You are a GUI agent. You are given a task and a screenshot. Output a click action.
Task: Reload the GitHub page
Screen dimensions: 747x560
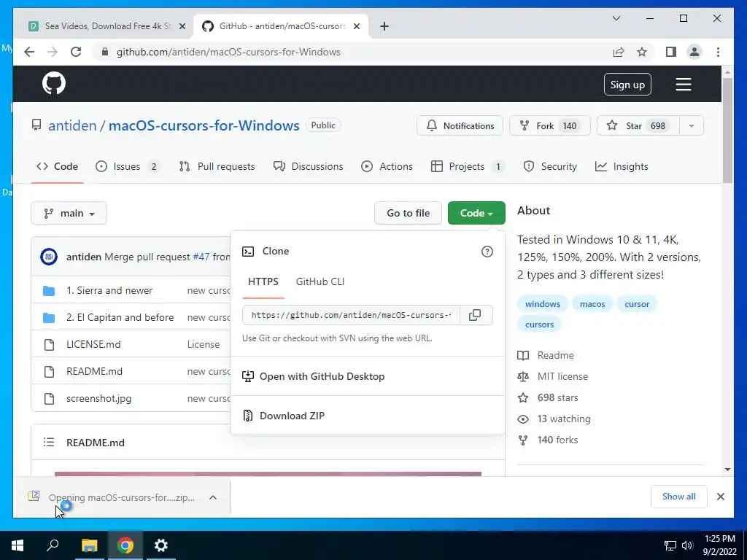(x=76, y=52)
